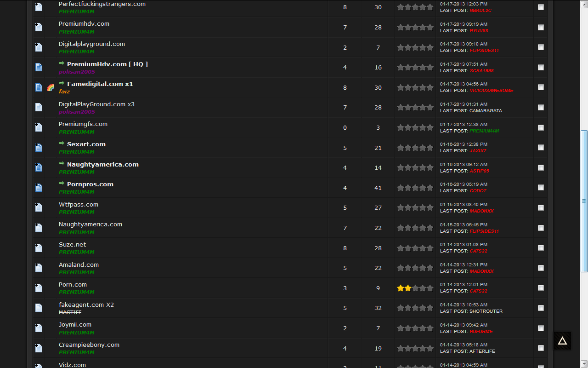Click the document icon beside DigitalPlayGround.com x3
The width and height of the screenshot is (588, 368).
coord(39,107)
